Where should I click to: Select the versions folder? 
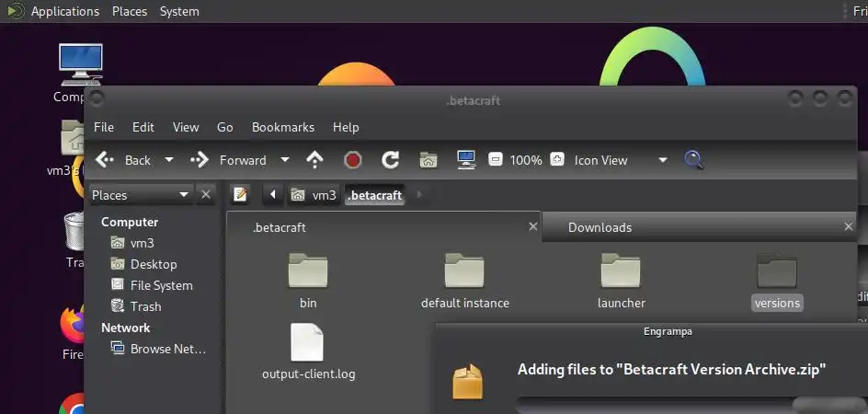[x=777, y=282]
